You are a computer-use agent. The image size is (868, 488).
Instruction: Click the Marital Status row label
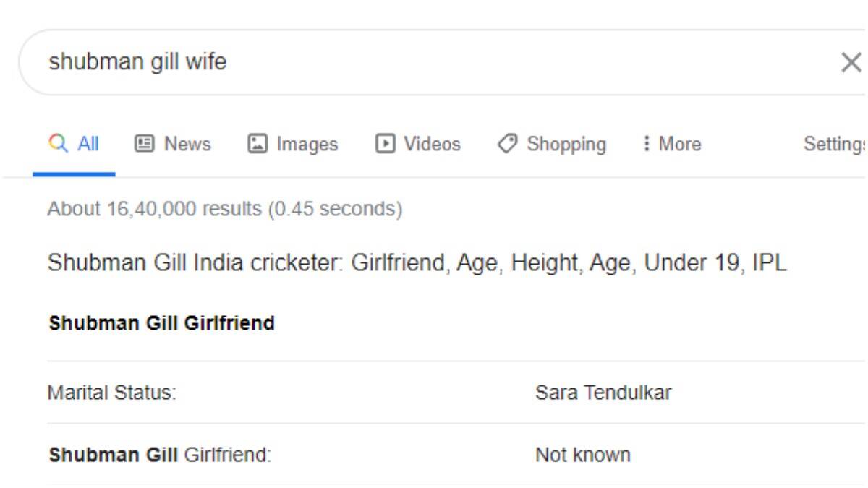[x=112, y=393]
